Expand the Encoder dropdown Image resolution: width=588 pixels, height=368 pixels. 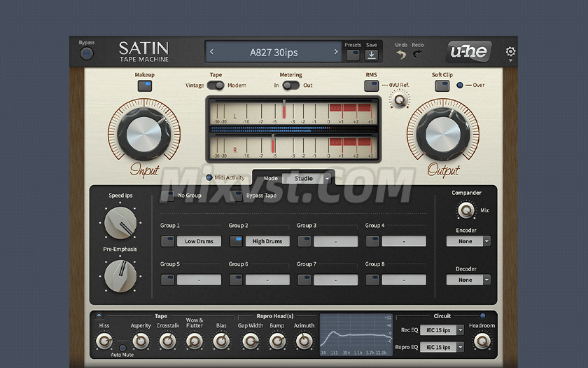point(468,241)
